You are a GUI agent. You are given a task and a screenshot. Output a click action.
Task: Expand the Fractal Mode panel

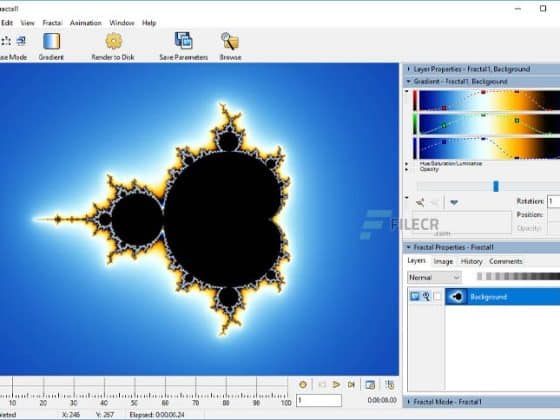409,402
